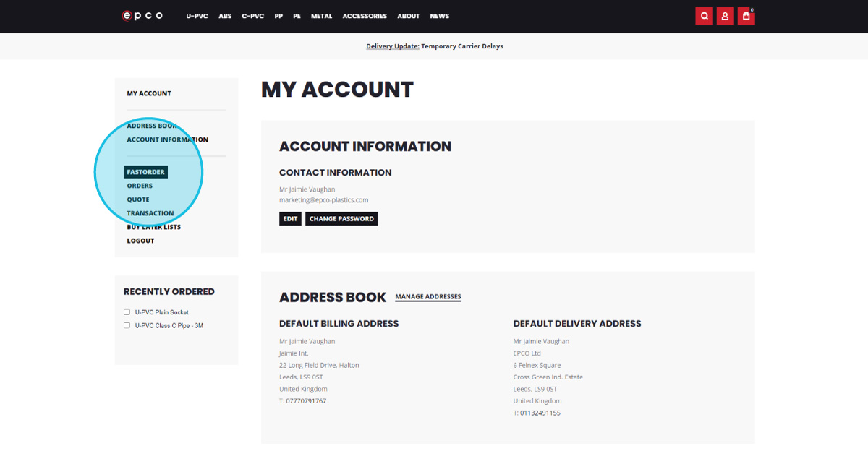The image size is (868, 451).
Task: Tick the U-PVC Class C Pipe checkbox
Action: pos(127,325)
